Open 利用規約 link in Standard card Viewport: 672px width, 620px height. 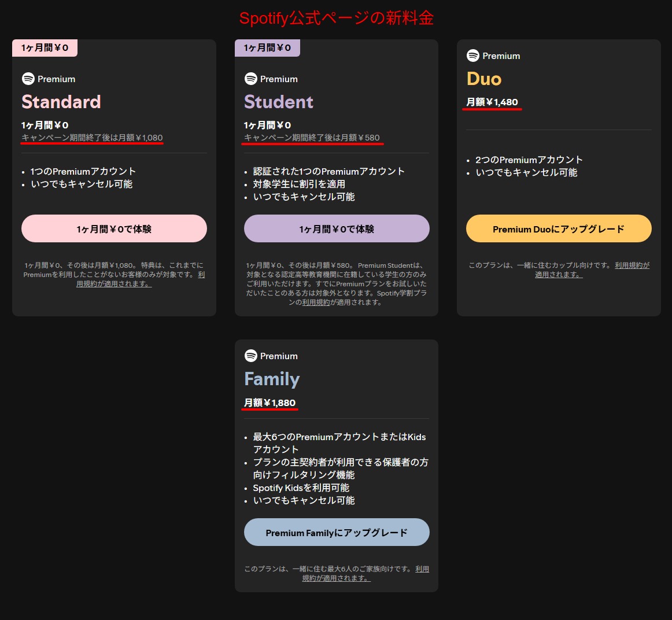pyautogui.click(x=114, y=283)
